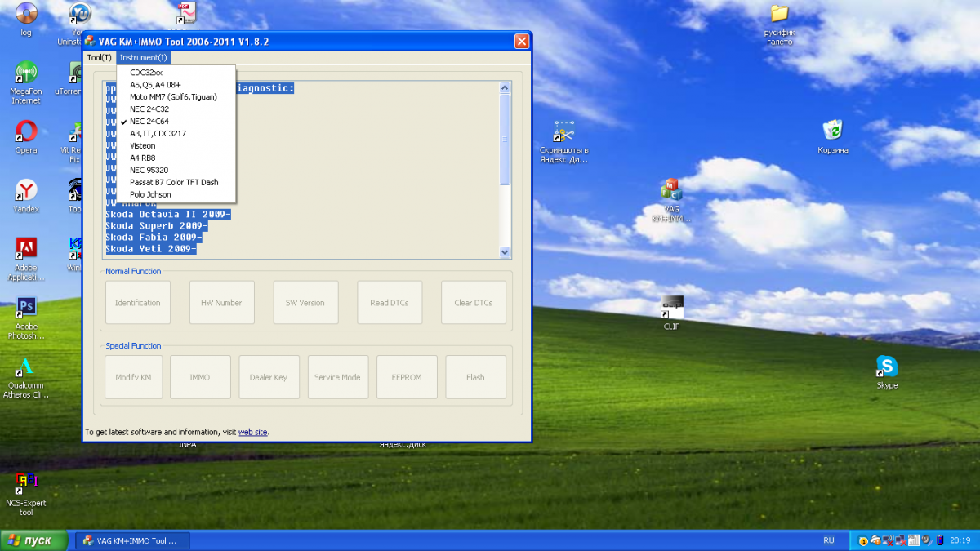Screen dimensions: 980x551
Task: Click scrollbar down arrow in list
Action: [x=505, y=253]
